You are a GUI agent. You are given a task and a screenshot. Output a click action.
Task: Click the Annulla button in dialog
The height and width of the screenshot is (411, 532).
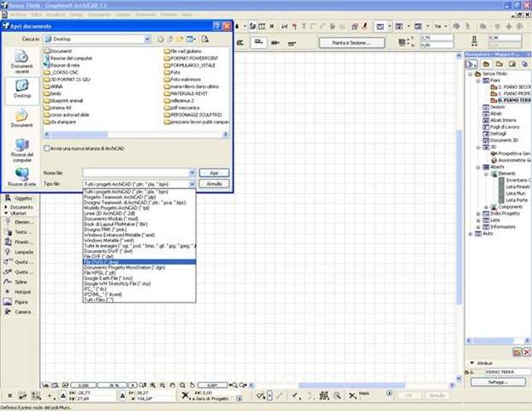click(x=214, y=184)
